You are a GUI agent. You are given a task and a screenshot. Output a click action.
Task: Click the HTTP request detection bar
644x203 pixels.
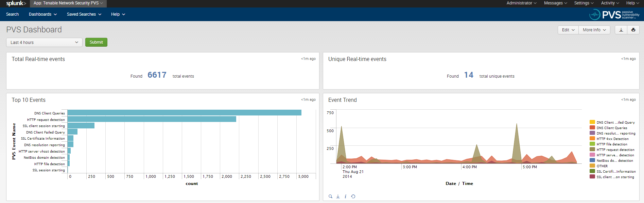tap(152, 119)
